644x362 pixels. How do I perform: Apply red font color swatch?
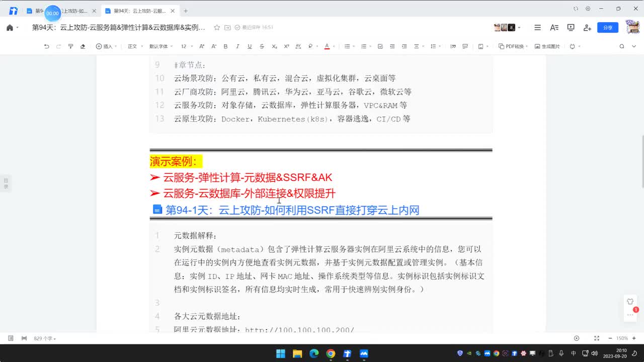point(327,46)
